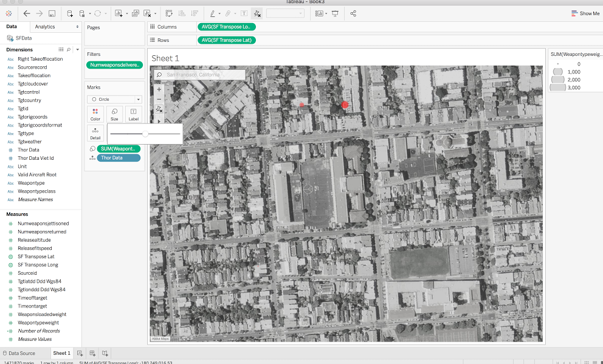Image resolution: width=603 pixels, height=364 pixels.
Task: Duplicate the sheet using toolbar icon
Action: 136,13
